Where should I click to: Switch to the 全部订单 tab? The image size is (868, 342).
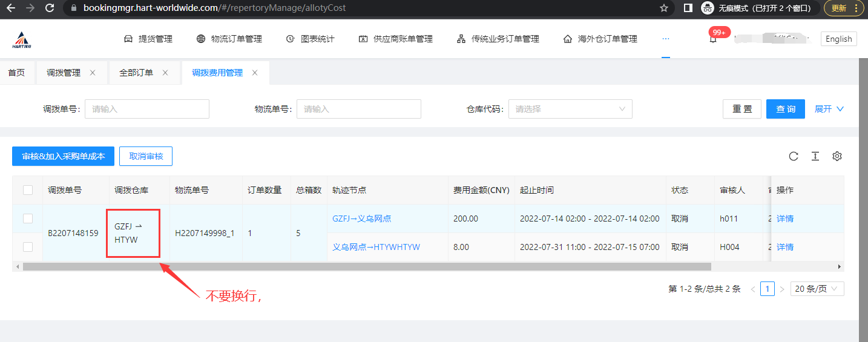[136, 73]
